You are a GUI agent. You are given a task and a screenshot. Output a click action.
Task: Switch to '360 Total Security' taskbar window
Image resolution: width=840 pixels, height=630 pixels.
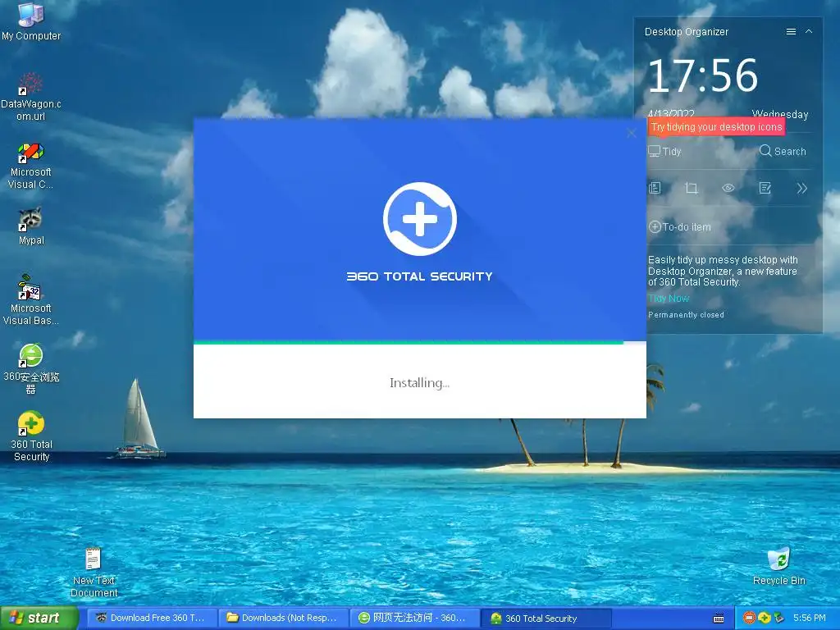[x=546, y=619]
